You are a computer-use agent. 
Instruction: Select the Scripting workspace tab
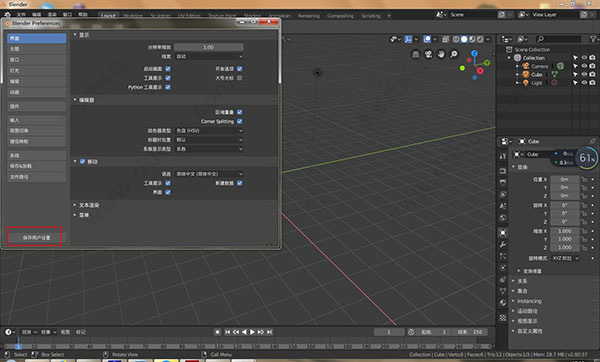pos(371,16)
